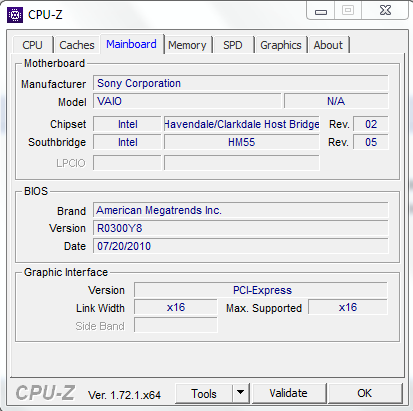Click the BIOS Date label

[x=75, y=246]
